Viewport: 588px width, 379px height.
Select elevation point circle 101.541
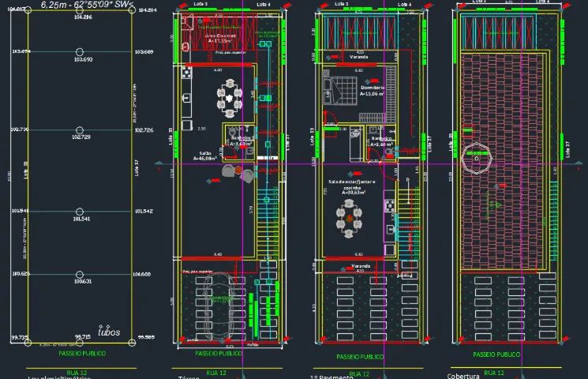click(x=80, y=212)
